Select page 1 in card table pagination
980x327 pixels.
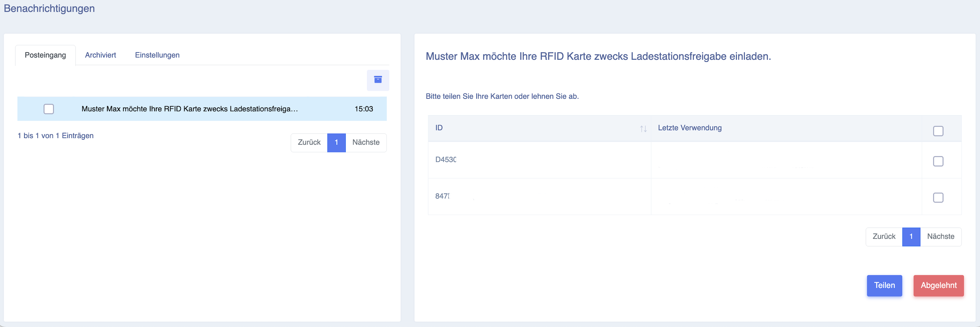click(911, 237)
